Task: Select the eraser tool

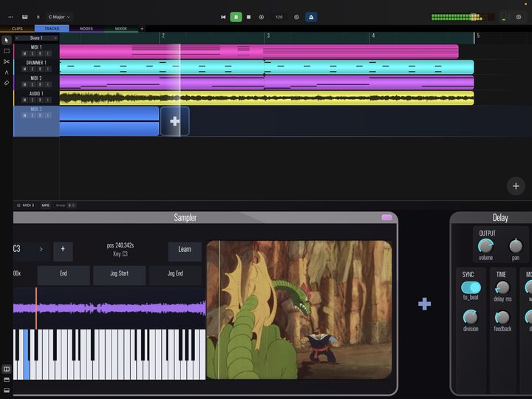Action: [7, 83]
